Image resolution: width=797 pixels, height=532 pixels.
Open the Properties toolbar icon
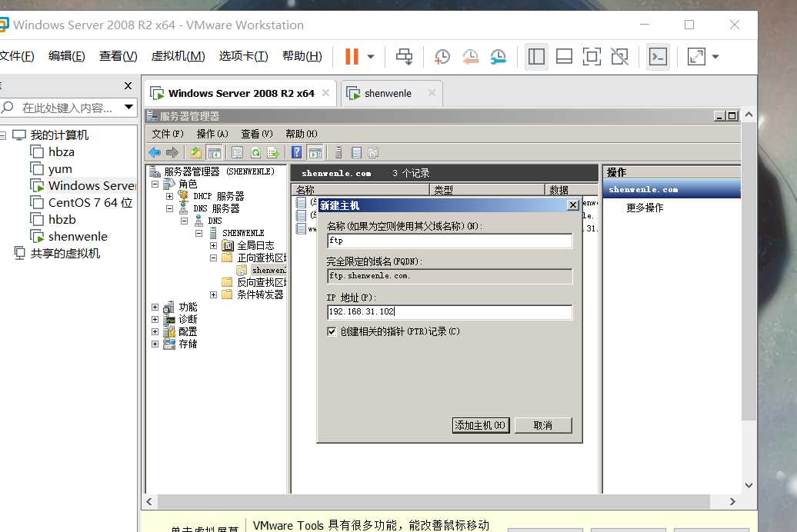(237, 152)
